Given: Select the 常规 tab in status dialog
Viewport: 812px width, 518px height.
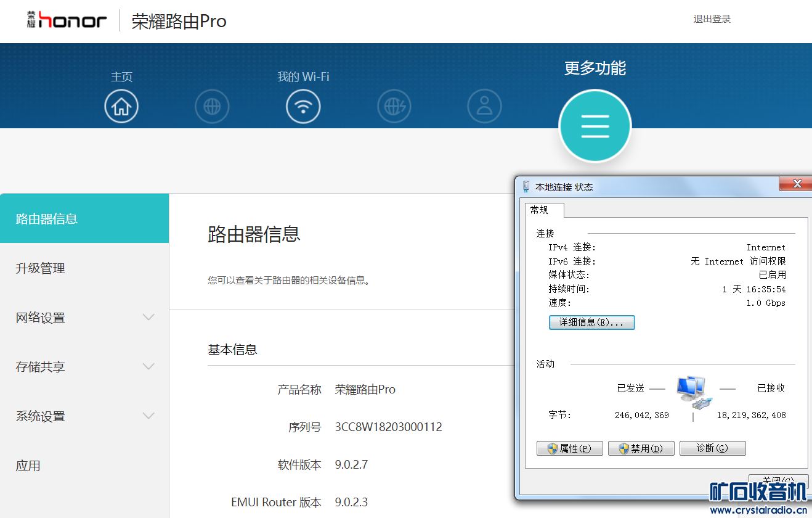Looking at the screenshot, I should click(x=545, y=210).
